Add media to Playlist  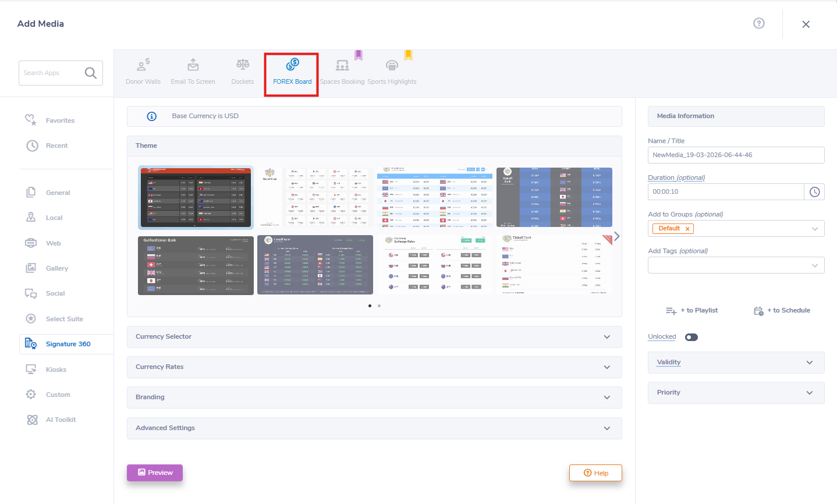tap(692, 311)
